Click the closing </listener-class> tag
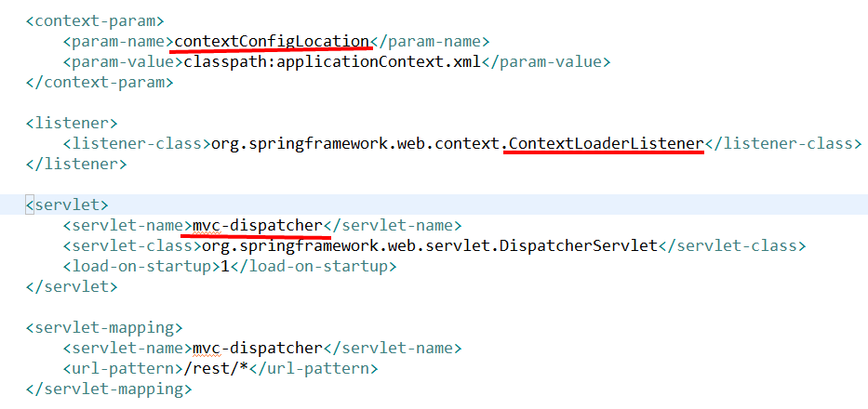This screenshot has height=409, width=868. click(x=782, y=143)
